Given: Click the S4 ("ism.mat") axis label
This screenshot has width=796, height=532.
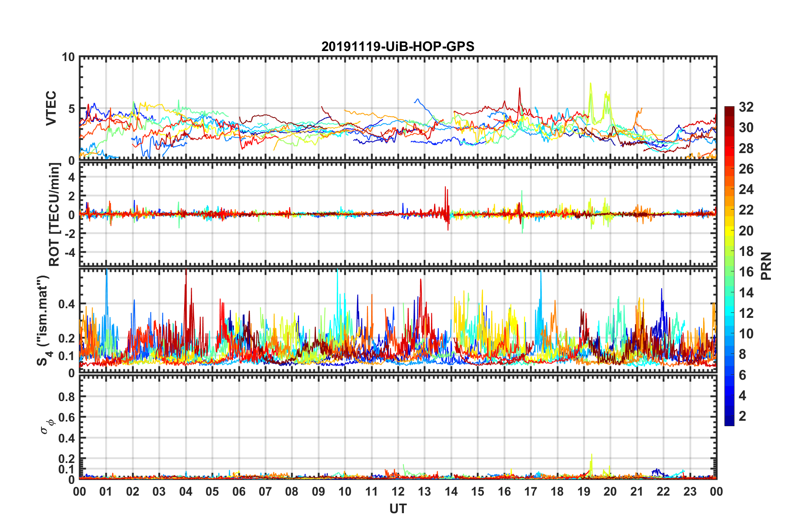Looking at the screenshot, I should [x=43, y=320].
